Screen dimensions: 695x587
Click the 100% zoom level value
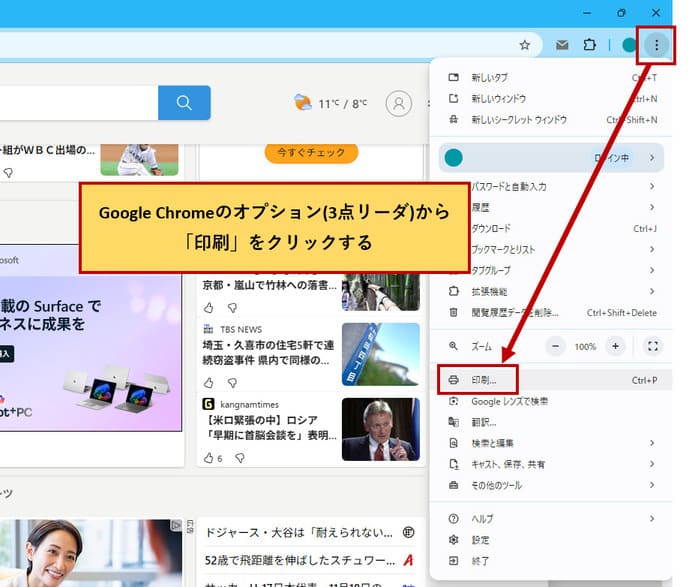click(x=585, y=347)
